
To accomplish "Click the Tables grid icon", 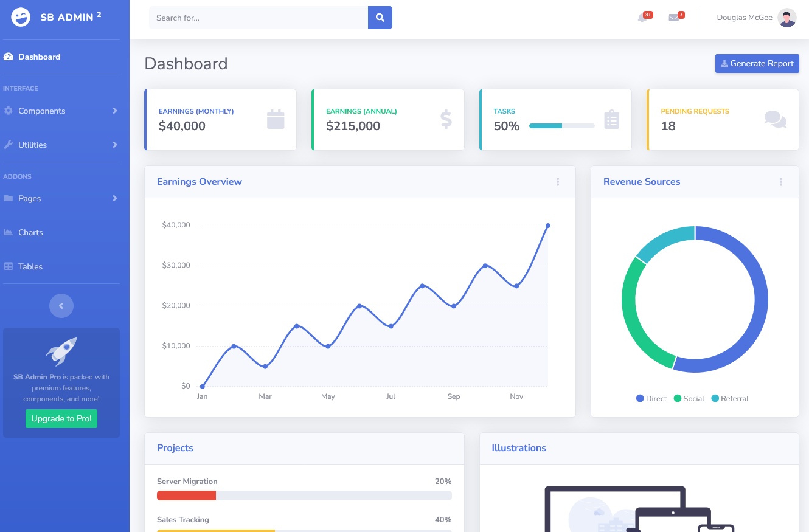I will [x=9, y=266].
